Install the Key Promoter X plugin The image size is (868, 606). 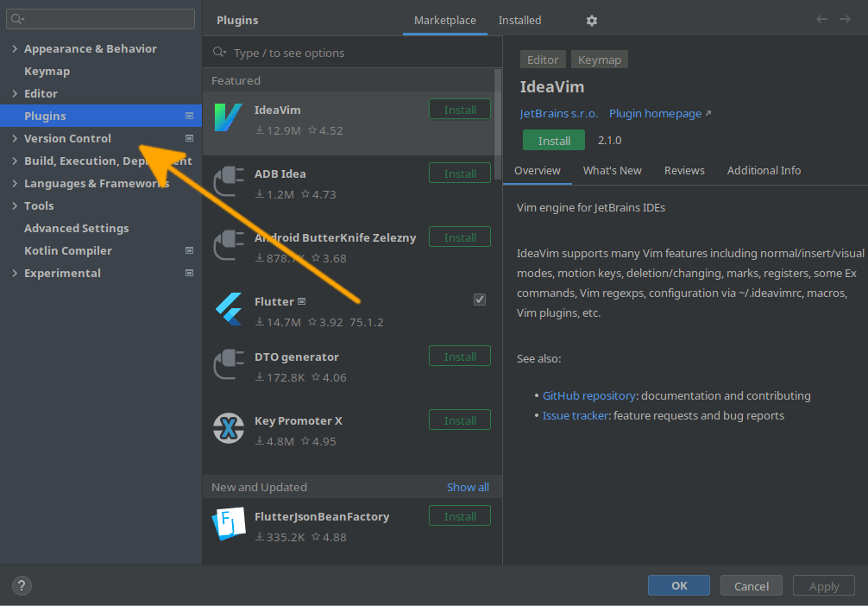[x=460, y=420]
